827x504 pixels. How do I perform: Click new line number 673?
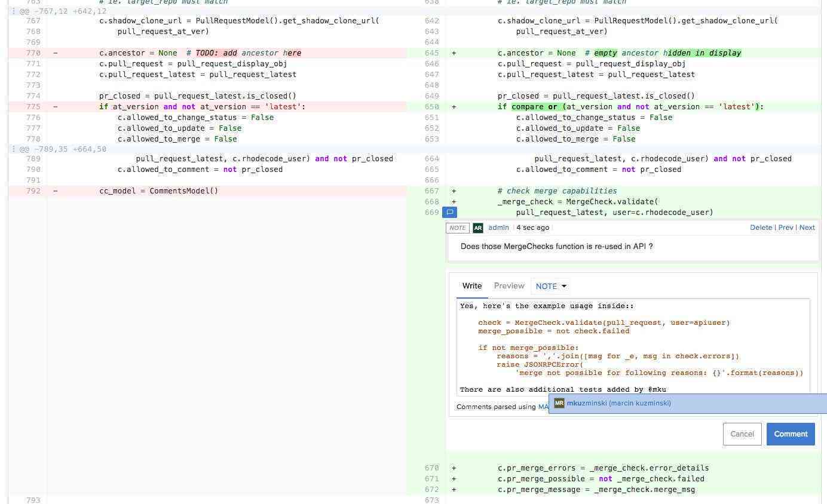pyautogui.click(x=431, y=500)
